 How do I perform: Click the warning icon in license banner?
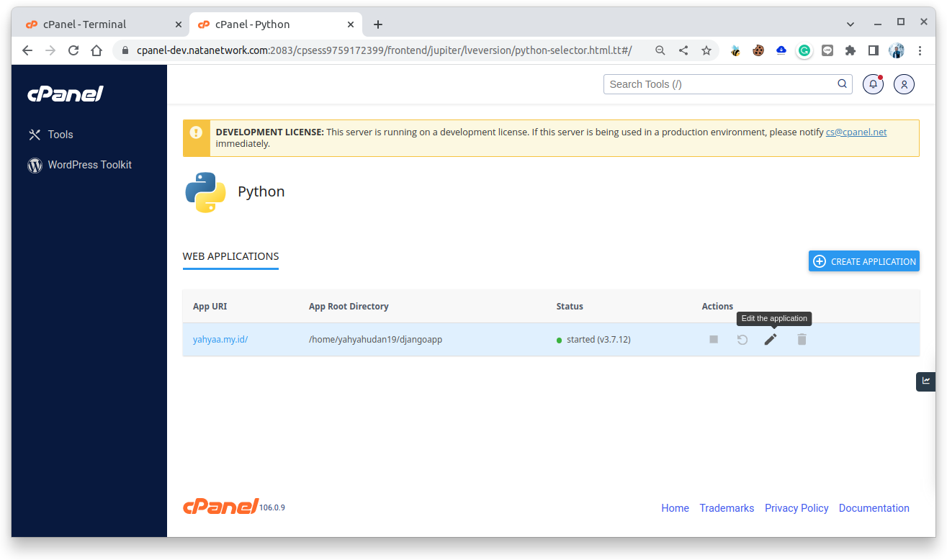tap(196, 132)
